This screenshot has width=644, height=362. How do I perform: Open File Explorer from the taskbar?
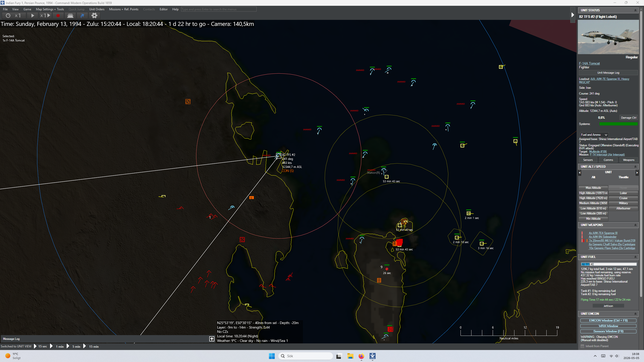point(350,356)
